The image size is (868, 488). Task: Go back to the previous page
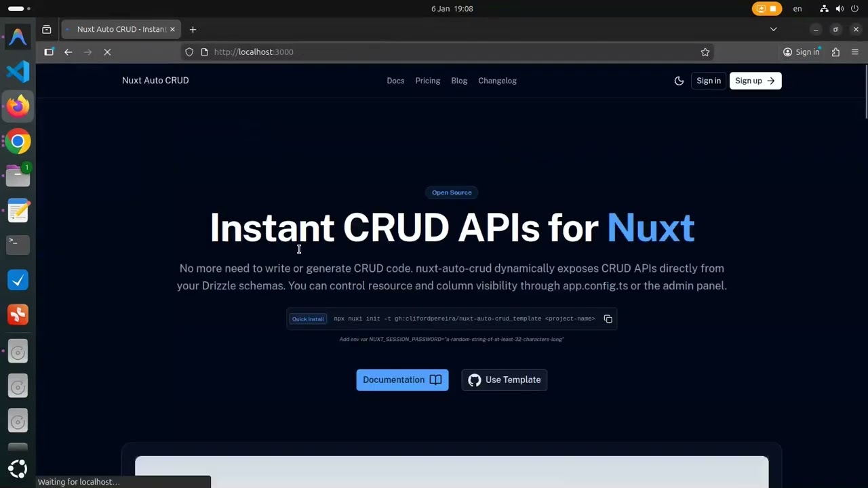(68, 52)
